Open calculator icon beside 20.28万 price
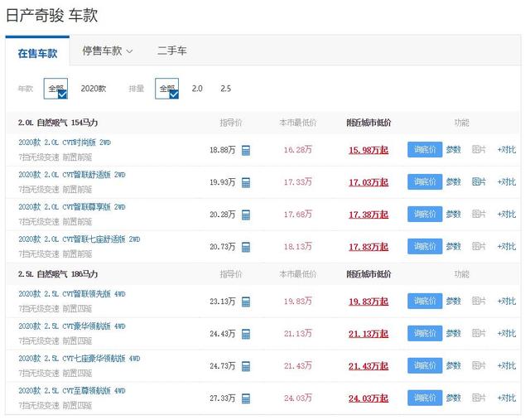The width and height of the screenshot is (530, 420). pyautogui.click(x=246, y=215)
